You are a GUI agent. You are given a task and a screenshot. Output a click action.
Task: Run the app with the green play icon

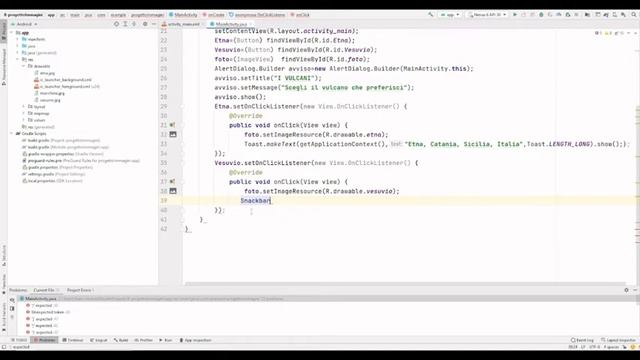click(515, 15)
